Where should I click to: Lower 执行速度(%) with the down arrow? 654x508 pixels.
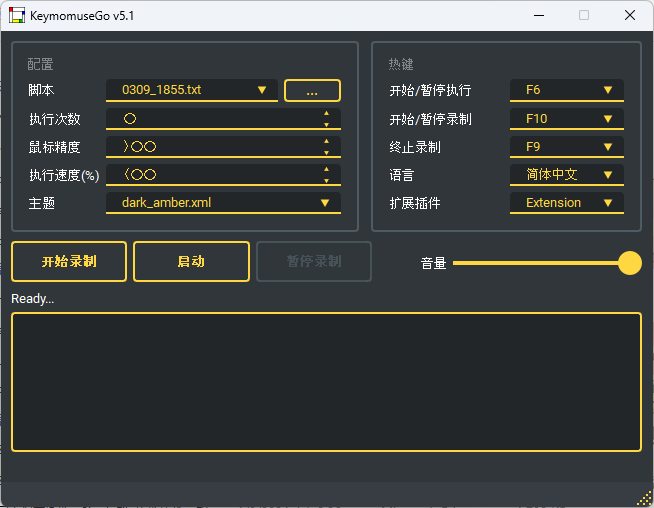pos(326,180)
